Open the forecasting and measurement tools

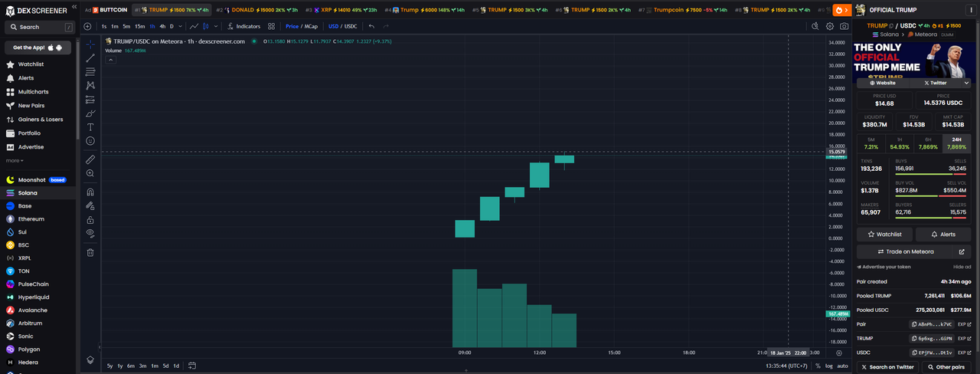click(x=90, y=100)
